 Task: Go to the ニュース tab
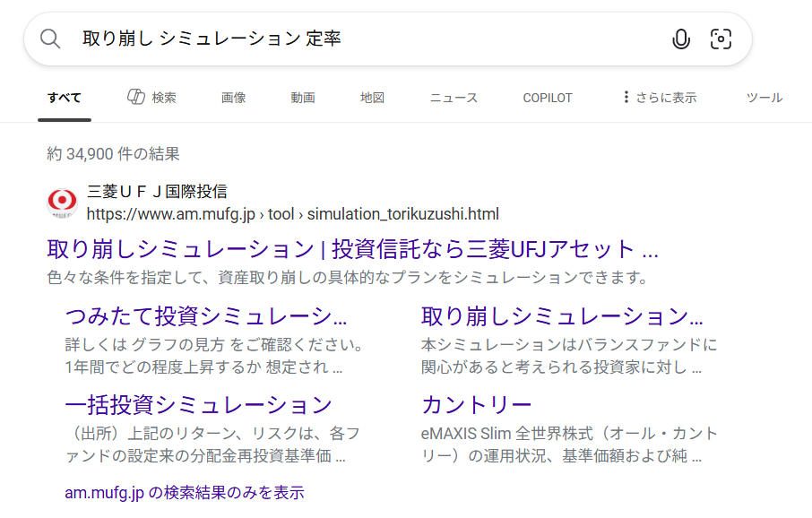[x=454, y=98]
